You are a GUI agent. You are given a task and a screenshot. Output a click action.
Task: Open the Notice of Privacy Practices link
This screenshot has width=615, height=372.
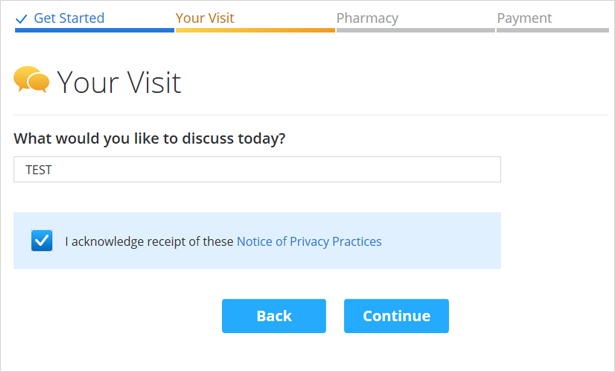pyautogui.click(x=309, y=241)
